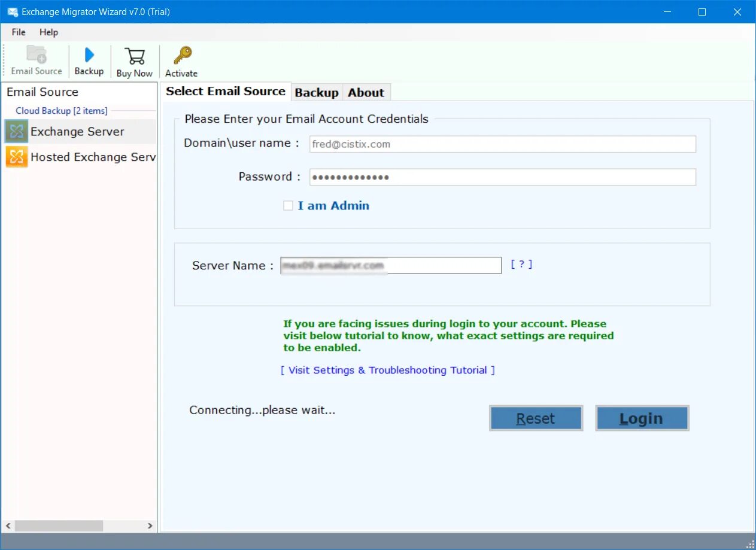The width and height of the screenshot is (756, 550).
Task: Open the Buy Now cart icon
Action: click(x=135, y=56)
